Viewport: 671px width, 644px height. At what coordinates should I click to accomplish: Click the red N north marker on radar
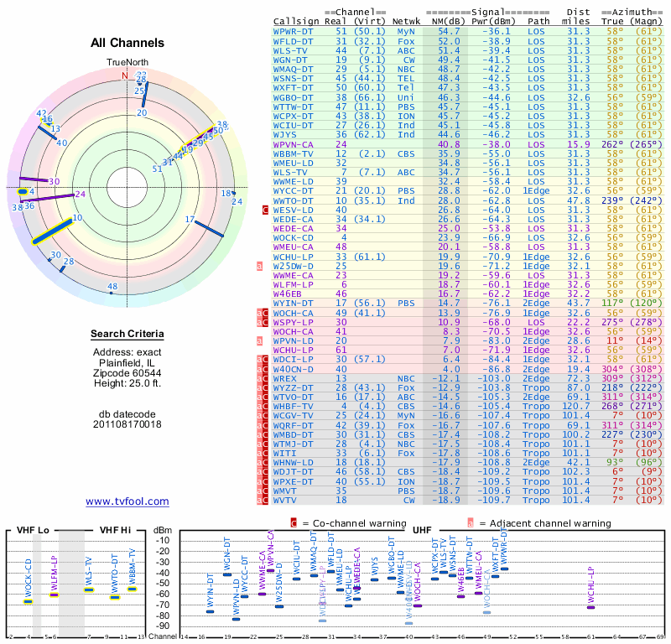(x=124, y=75)
